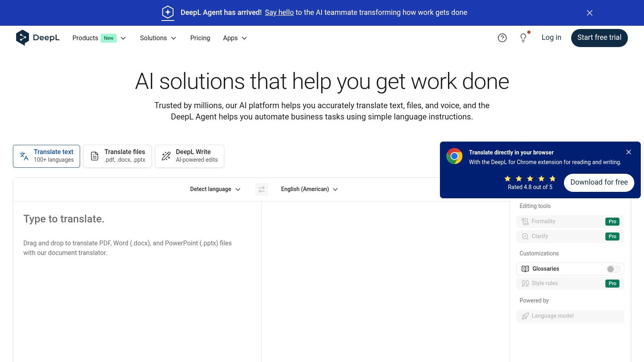Click the Download for free button
The width and height of the screenshot is (644, 362).
(x=599, y=183)
